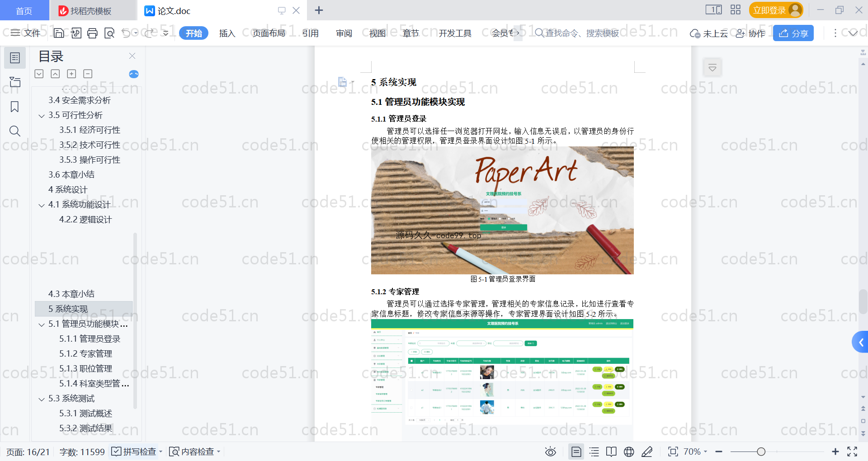Expand the ribbon chevron at top right
This screenshot has width=868, height=461.
[853, 33]
